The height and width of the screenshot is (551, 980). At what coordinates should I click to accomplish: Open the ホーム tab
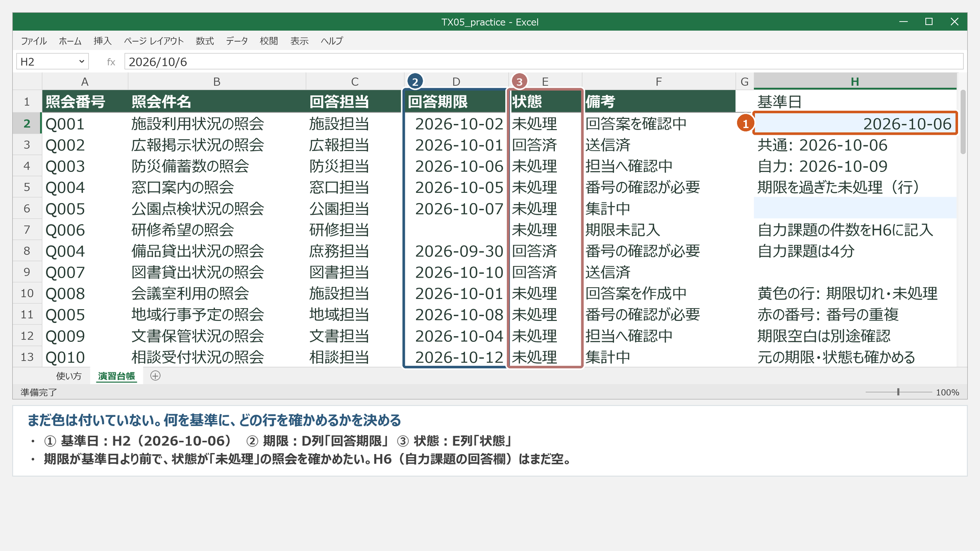click(x=70, y=41)
